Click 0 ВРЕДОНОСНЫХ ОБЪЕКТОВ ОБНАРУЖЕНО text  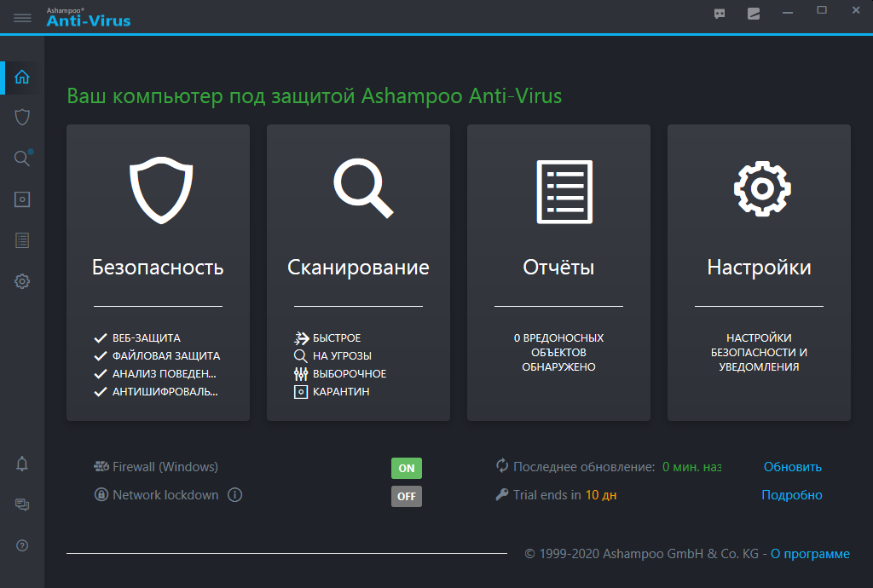pos(558,352)
